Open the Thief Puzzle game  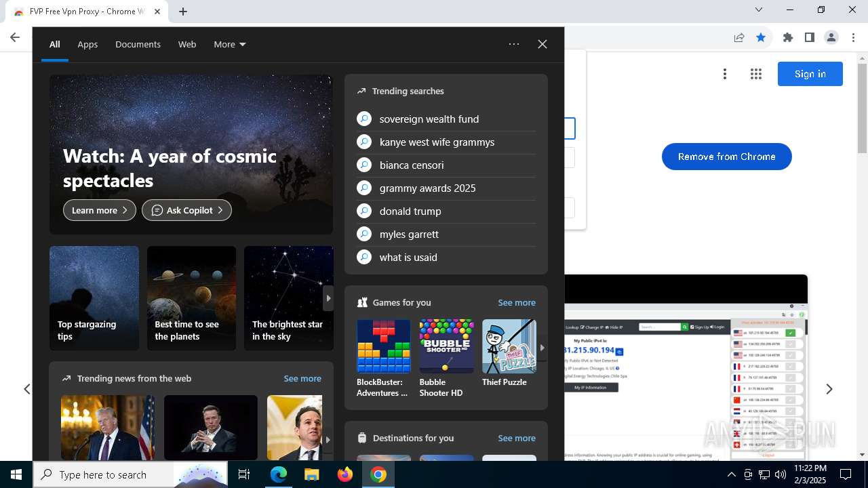509,354
